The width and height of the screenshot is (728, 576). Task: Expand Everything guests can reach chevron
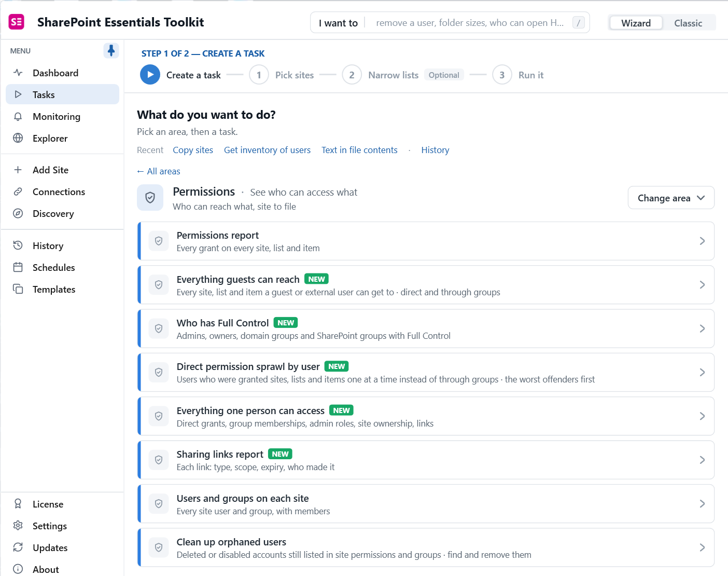(702, 285)
